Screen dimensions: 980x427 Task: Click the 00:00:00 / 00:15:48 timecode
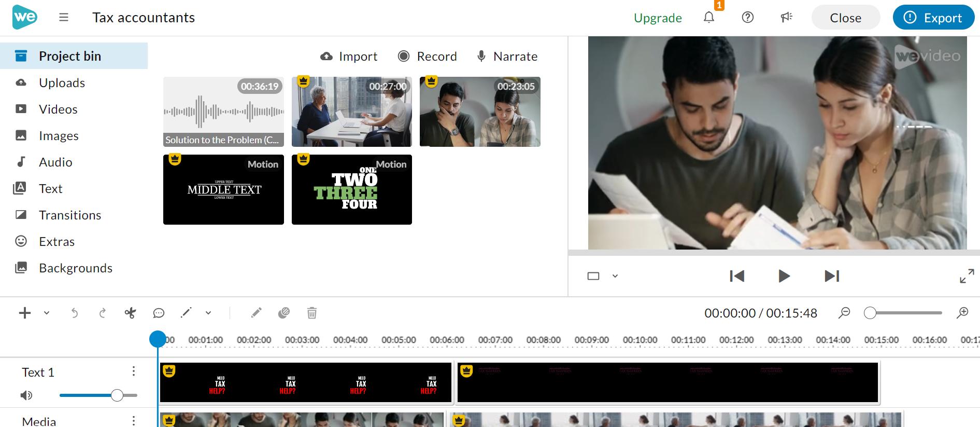tap(760, 313)
